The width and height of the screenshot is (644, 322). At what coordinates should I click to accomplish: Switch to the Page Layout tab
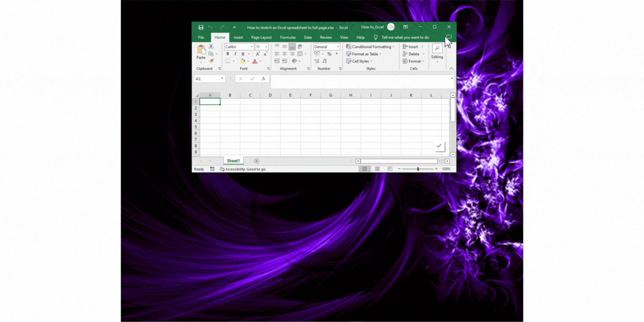click(x=261, y=38)
